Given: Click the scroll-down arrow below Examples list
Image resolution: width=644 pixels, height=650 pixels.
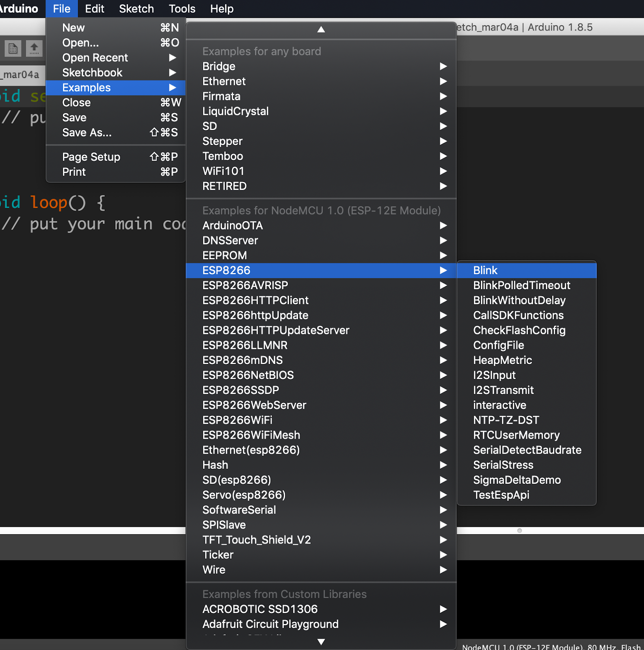Looking at the screenshot, I should tap(321, 642).
